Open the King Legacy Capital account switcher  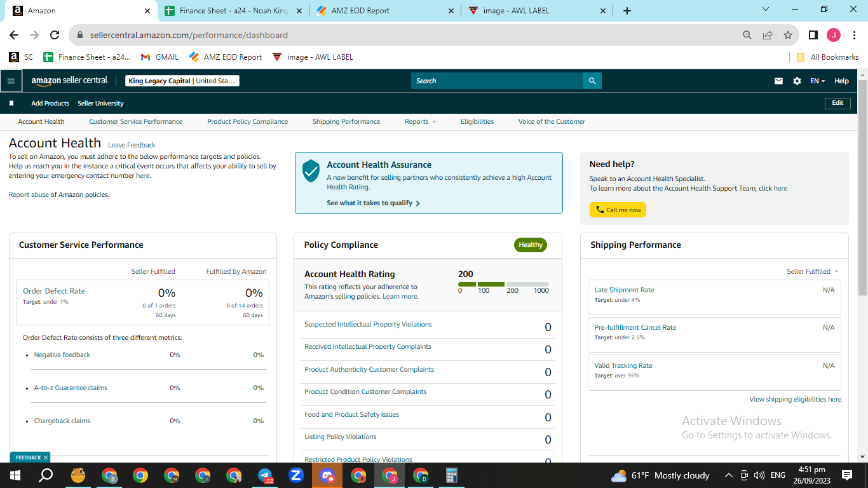[182, 81]
